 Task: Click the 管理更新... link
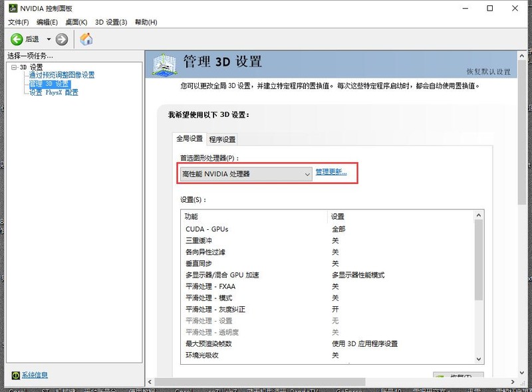coord(331,172)
